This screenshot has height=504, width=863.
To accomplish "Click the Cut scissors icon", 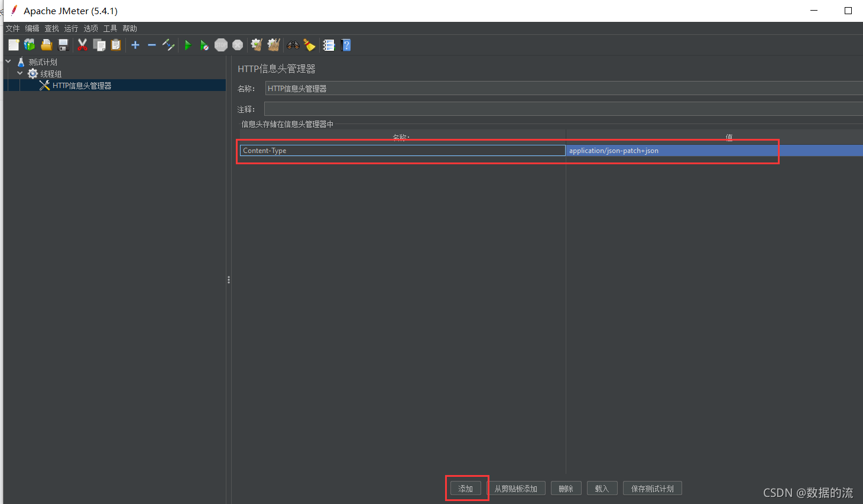I will (82, 45).
